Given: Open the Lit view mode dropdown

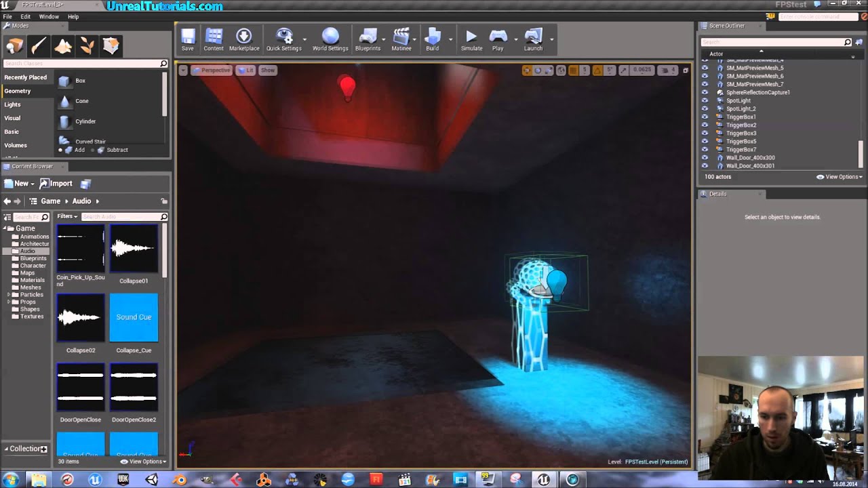Looking at the screenshot, I should point(245,70).
